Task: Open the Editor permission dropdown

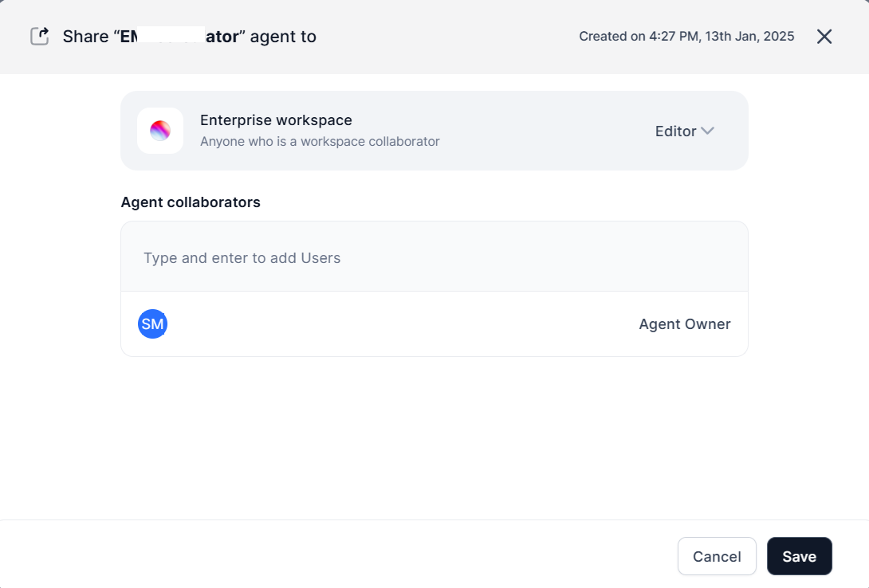Action: click(x=683, y=131)
